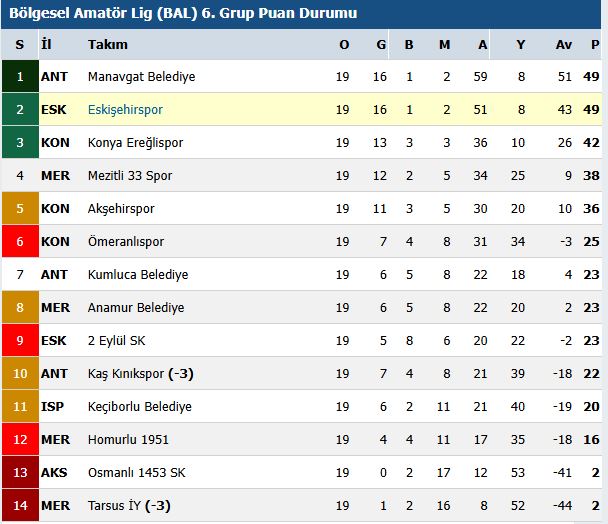
Task: Click the red rank 6 position cell
Action: click(20, 241)
